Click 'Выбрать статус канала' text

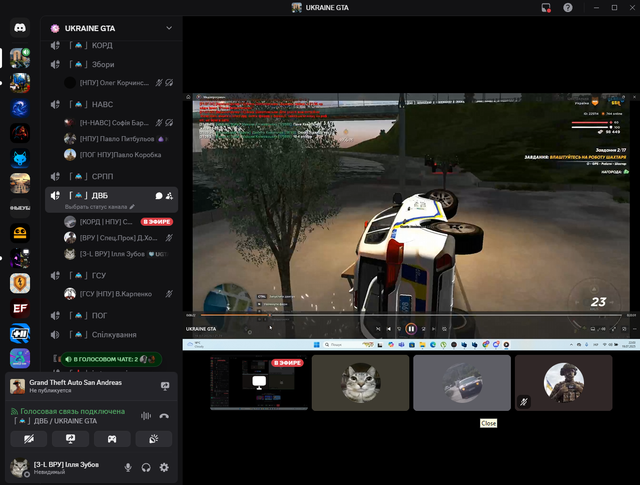pos(96,207)
